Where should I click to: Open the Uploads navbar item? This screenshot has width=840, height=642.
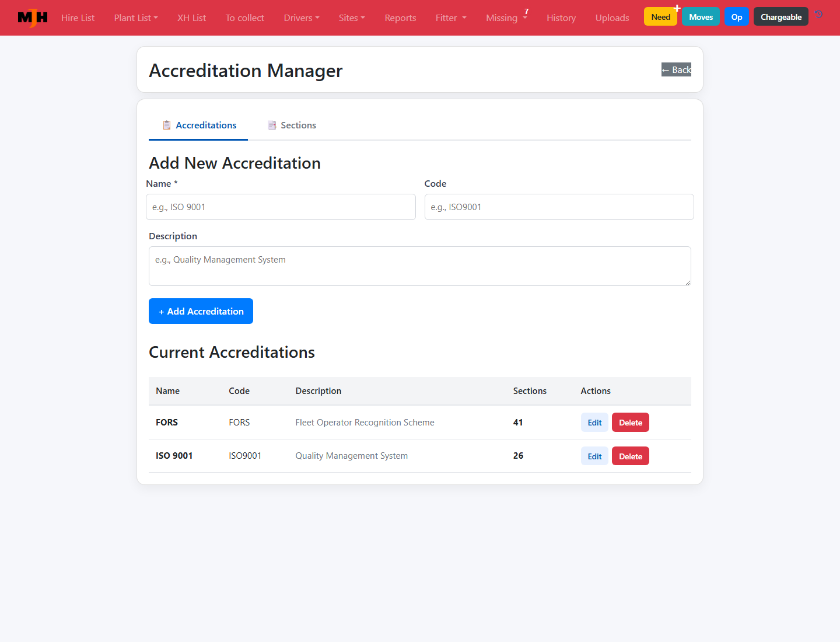pos(612,18)
